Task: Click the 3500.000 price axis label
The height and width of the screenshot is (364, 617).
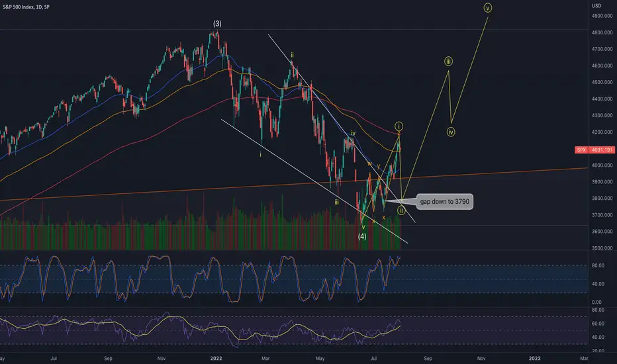Action: (602, 248)
